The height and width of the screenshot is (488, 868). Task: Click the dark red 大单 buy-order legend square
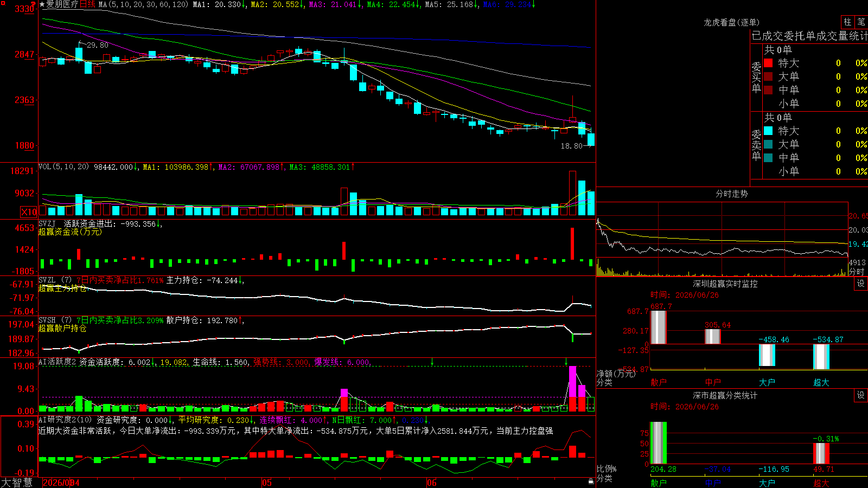(x=768, y=76)
